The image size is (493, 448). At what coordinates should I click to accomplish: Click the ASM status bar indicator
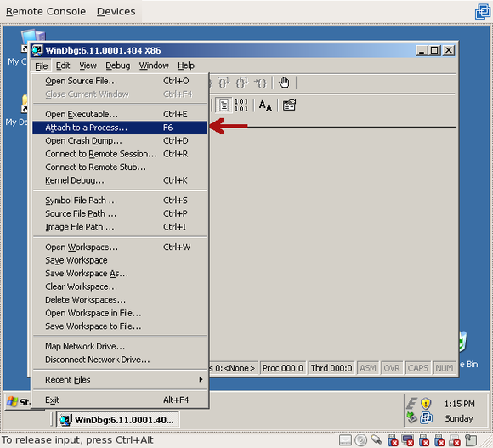(x=368, y=368)
